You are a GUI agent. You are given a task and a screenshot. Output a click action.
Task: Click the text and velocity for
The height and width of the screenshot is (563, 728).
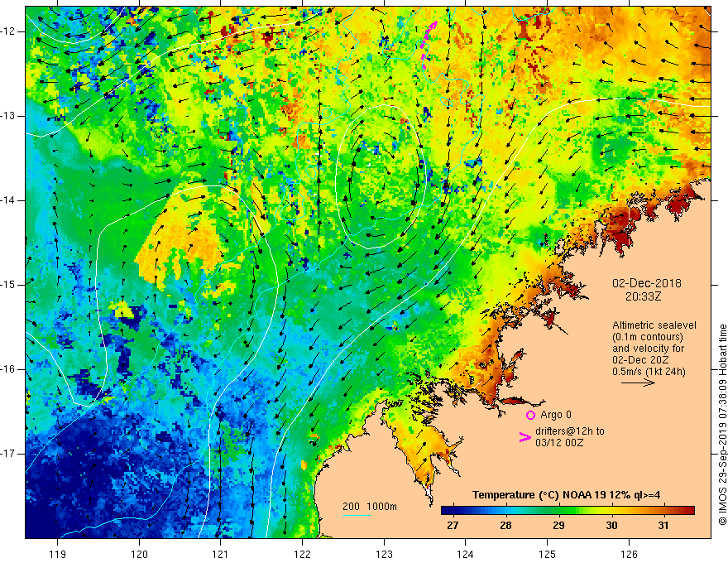tap(648, 349)
